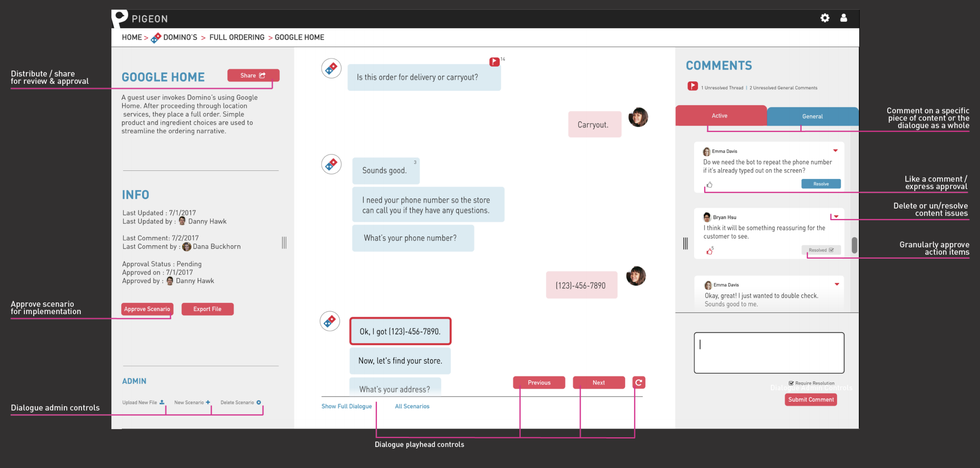Screen dimensions: 980x468
Task: Click user avatar beside 'Carryout.'
Action: pyautogui.click(x=638, y=117)
